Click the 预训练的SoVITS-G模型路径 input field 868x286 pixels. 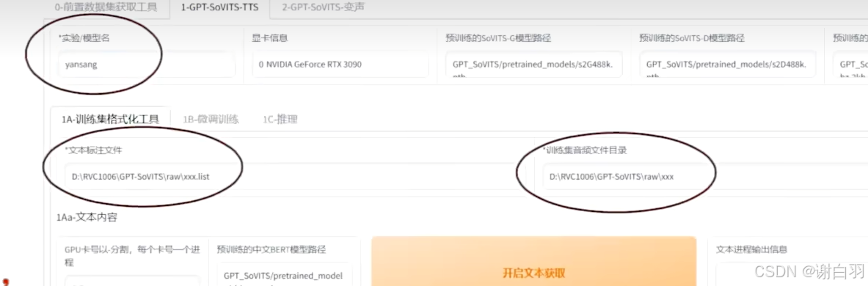(534, 65)
